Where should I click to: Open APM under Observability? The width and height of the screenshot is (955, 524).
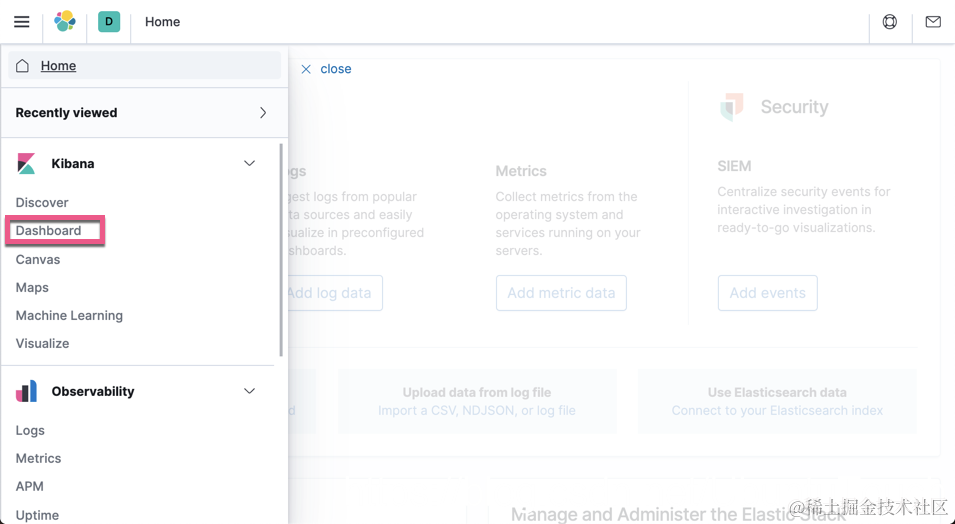[30, 486]
